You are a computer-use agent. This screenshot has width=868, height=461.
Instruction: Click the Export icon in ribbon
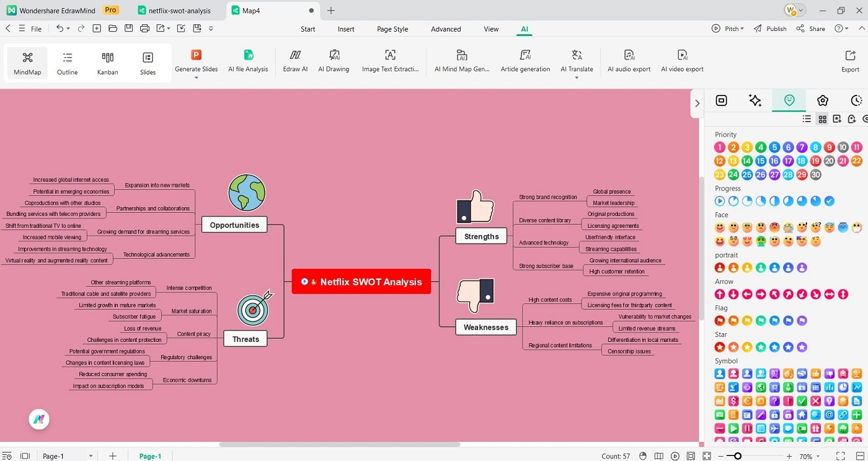[x=850, y=55]
